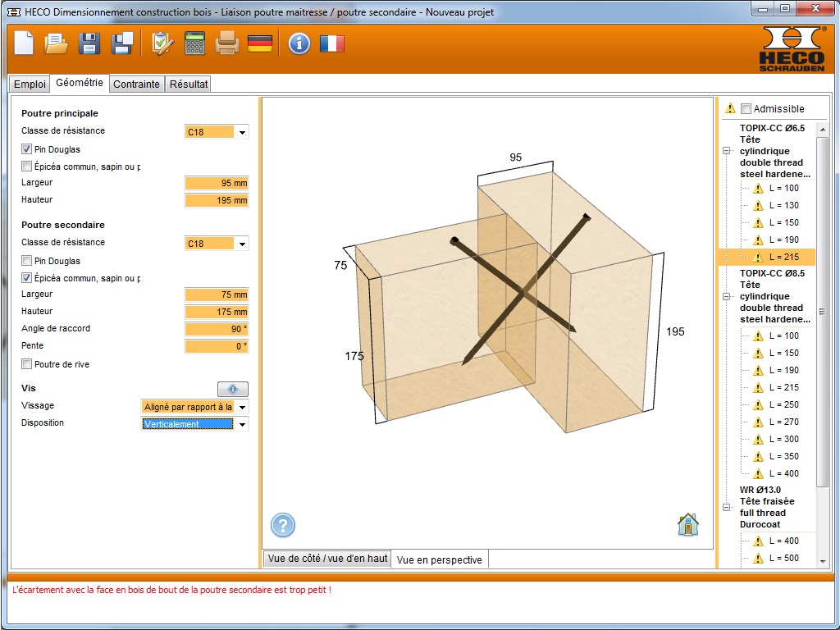Click the blue diamond Vis info button
This screenshot has height=630, width=840.
pyautogui.click(x=232, y=389)
